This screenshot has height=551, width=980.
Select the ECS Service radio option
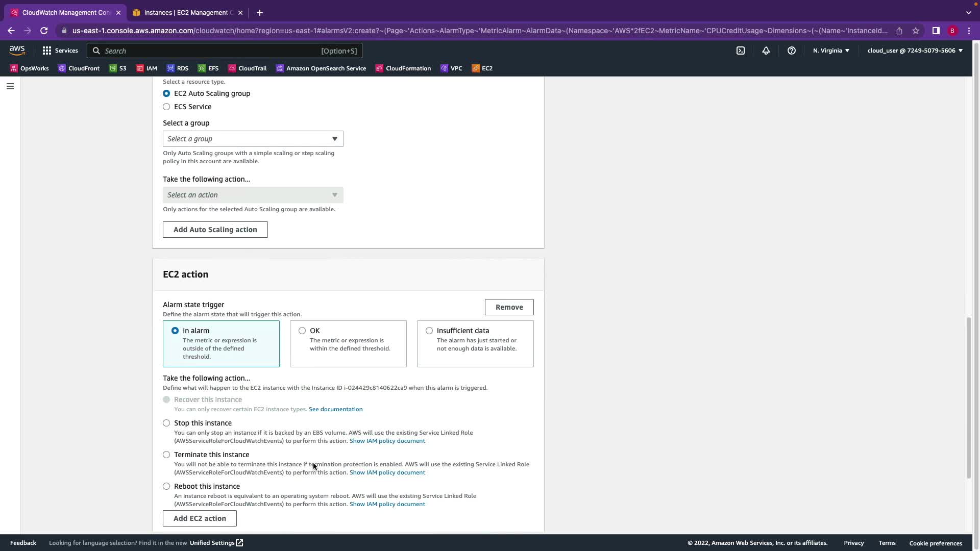point(166,107)
